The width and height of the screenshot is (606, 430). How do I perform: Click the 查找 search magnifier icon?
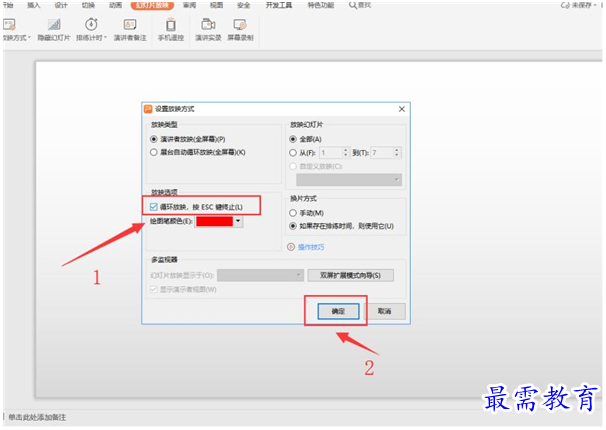tap(352, 5)
